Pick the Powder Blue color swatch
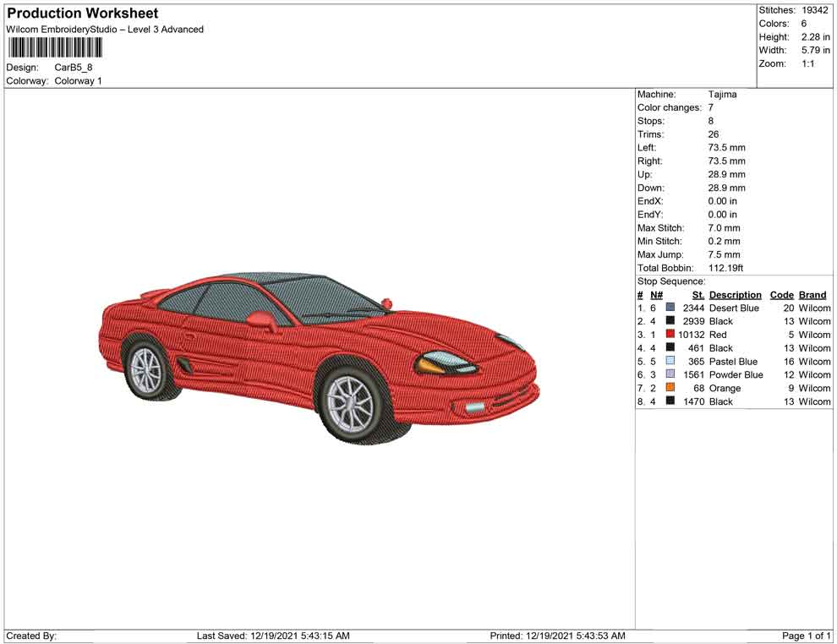The image size is (837, 644). point(670,374)
